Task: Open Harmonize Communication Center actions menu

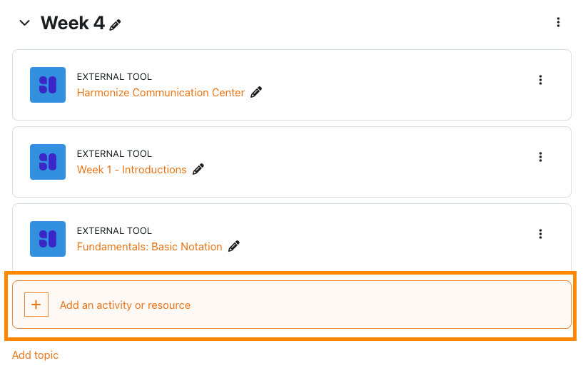Action: click(540, 80)
